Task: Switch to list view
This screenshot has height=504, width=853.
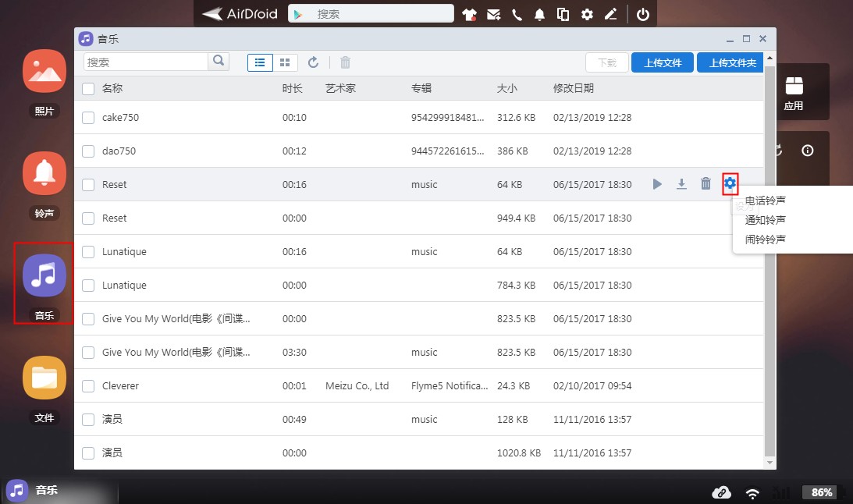Action: pyautogui.click(x=260, y=62)
